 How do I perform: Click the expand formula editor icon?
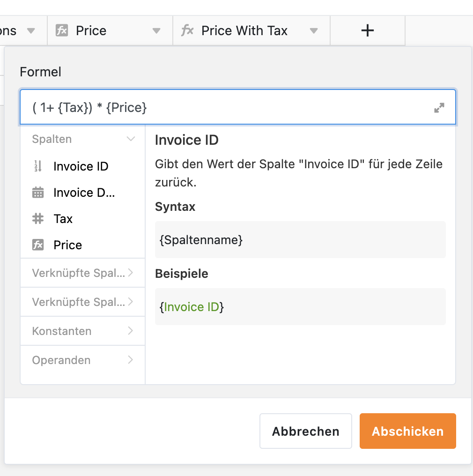[x=439, y=107]
